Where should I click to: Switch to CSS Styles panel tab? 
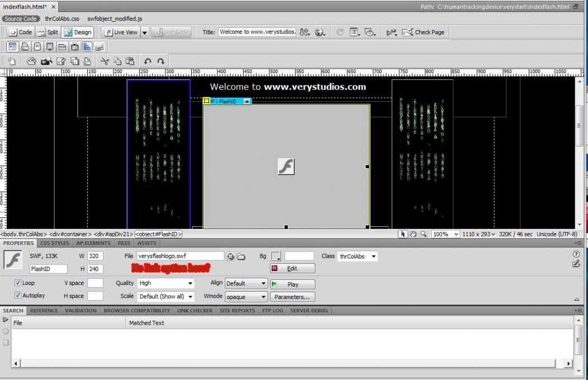click(55, 243)
